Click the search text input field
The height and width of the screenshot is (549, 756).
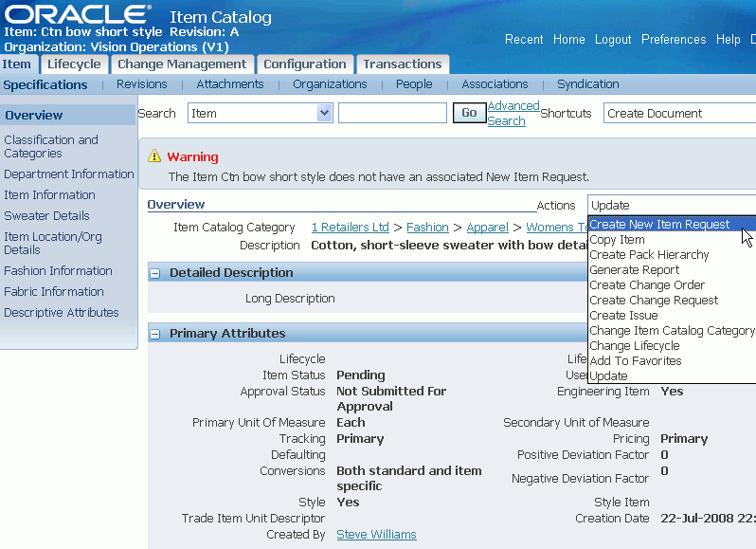(x=392, y=114)
